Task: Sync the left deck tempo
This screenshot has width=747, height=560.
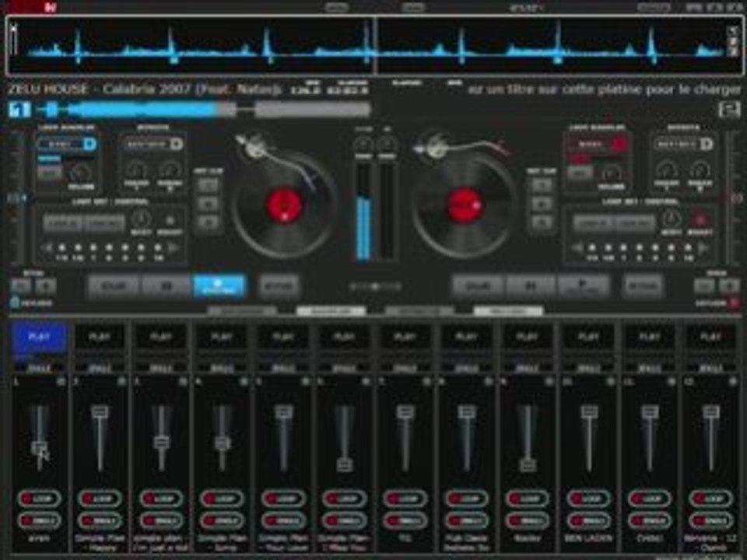Action: pyautogui.click(x=279, y=286)
